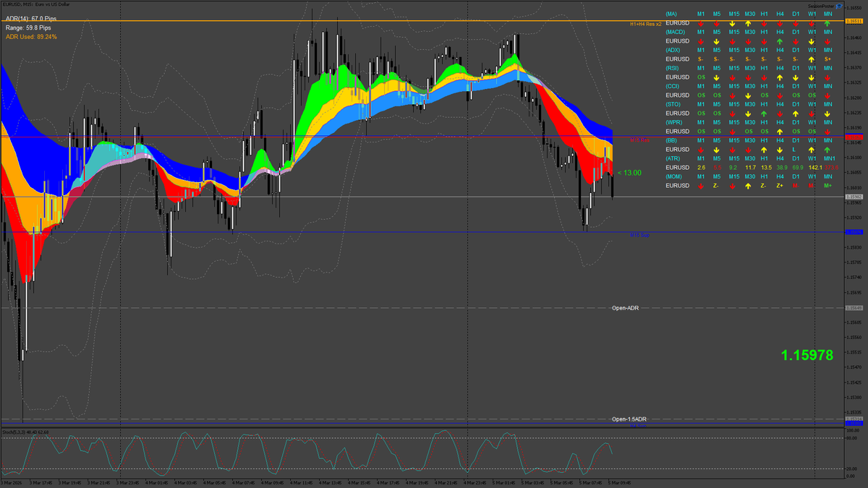Click the yellow up arrow in WPR row under H4
Viewport: 868px width, 488px height.
[780, 131]
